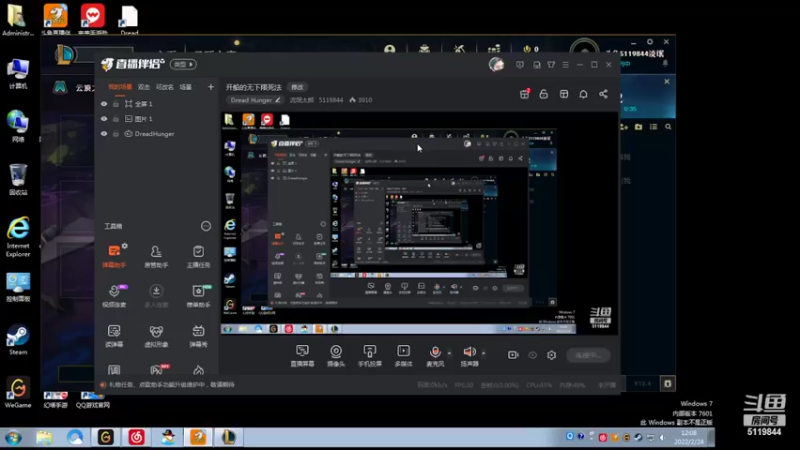The height and width of the screenshot is (450, 800).
Task: Switch to the 可改名 scene tab
Action: (164, 87)
